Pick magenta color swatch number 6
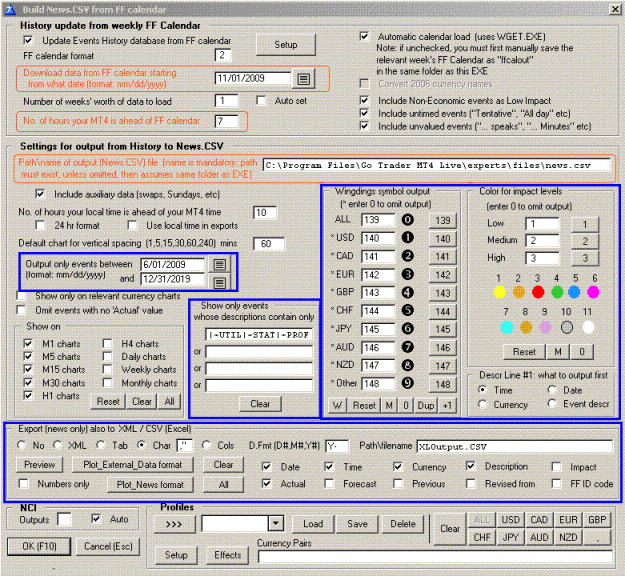 click(593, 292)
